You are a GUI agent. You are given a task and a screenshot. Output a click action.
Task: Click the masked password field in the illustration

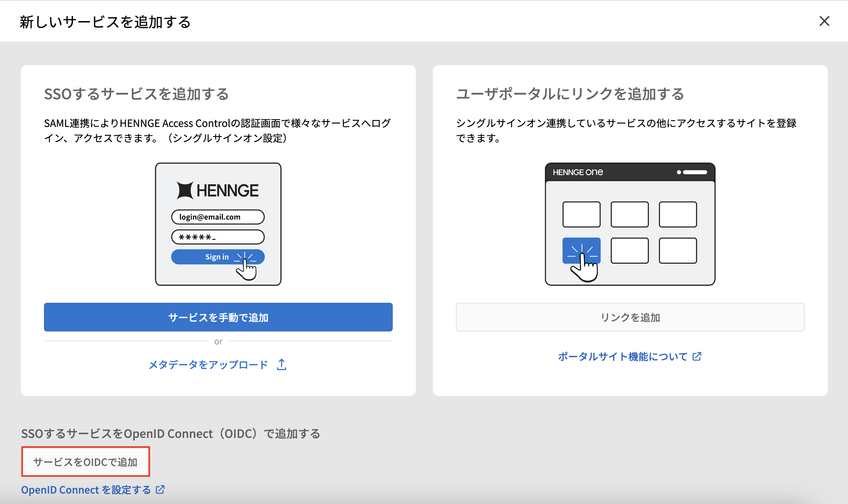click(217, 237)
